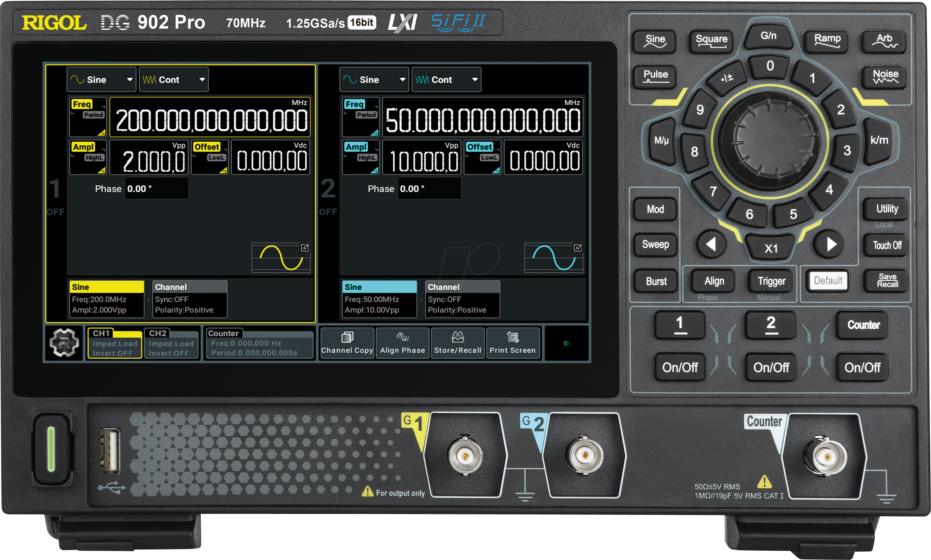The image size is (931, 560).
Task: Tap the Align Phase icon
Action: coord(402,343)
